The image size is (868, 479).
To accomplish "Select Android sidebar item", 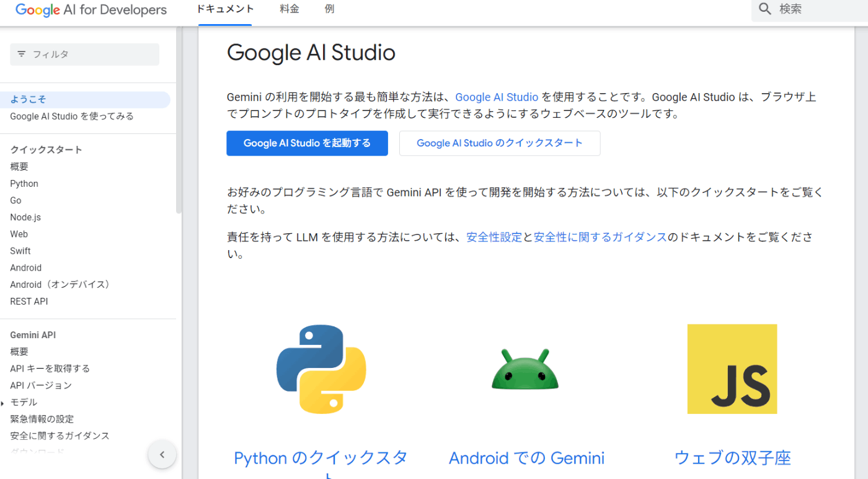I will tap(26, 267).
